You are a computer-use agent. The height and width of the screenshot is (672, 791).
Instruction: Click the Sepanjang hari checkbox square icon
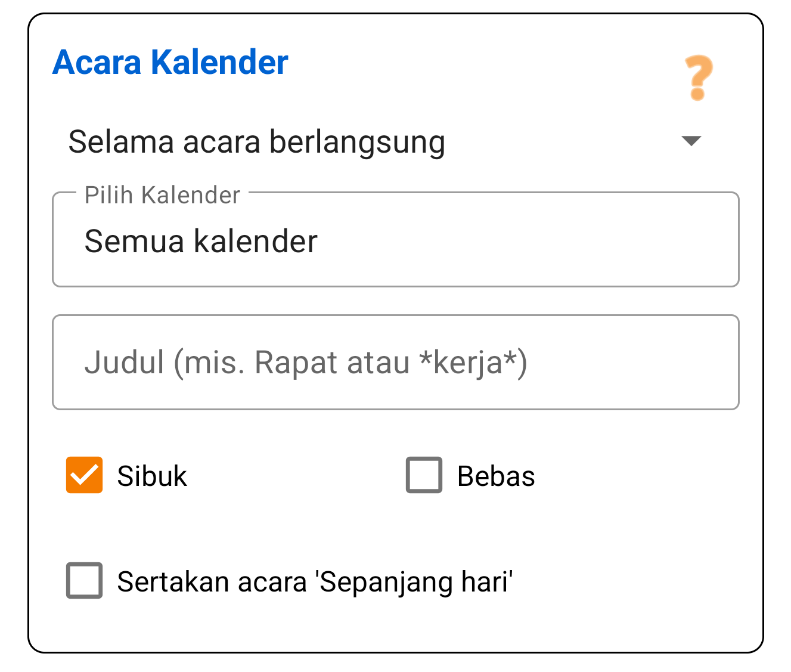(83, 580)
